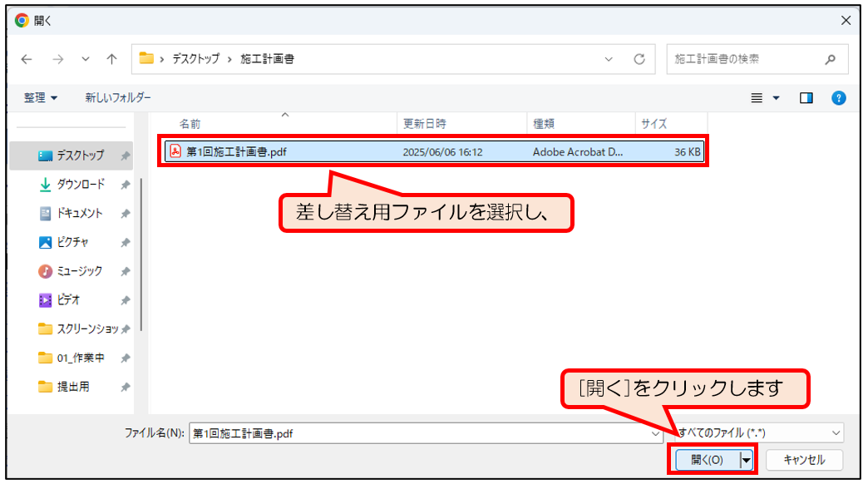Click the view layout icon
Viewport: 868px width, 484px height.
(757, 98)
